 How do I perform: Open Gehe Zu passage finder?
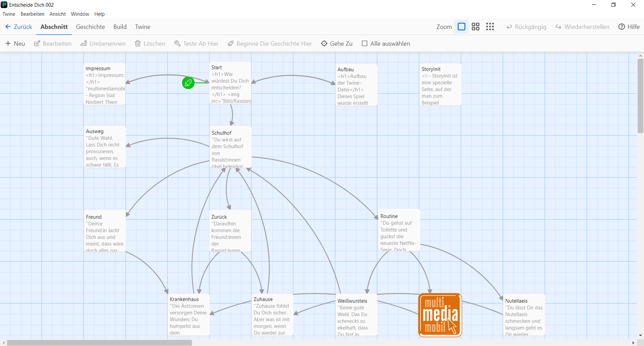tap(337, 44)
